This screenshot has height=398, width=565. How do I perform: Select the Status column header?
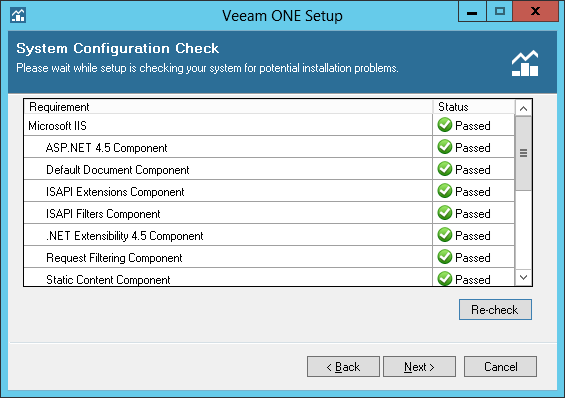(x=473, y=107)
